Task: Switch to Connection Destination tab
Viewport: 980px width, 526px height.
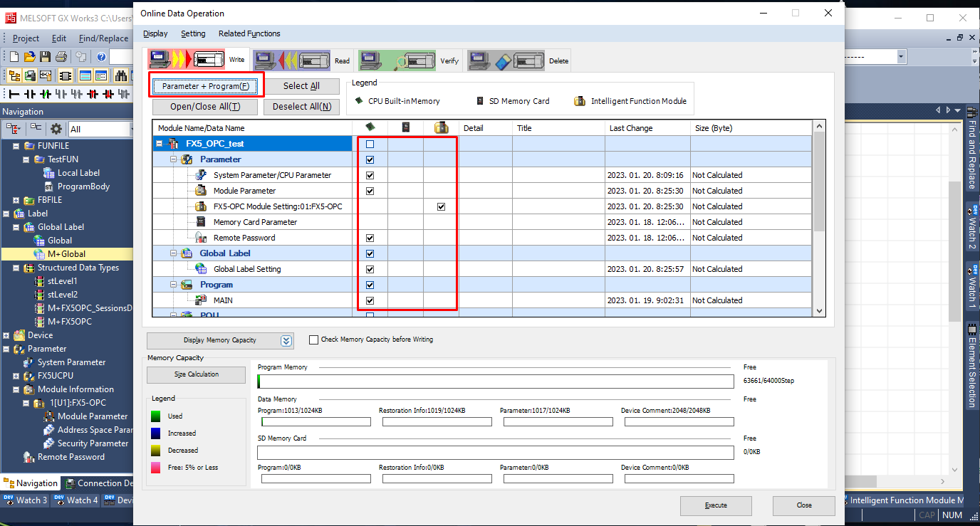Action: point(98,483)
